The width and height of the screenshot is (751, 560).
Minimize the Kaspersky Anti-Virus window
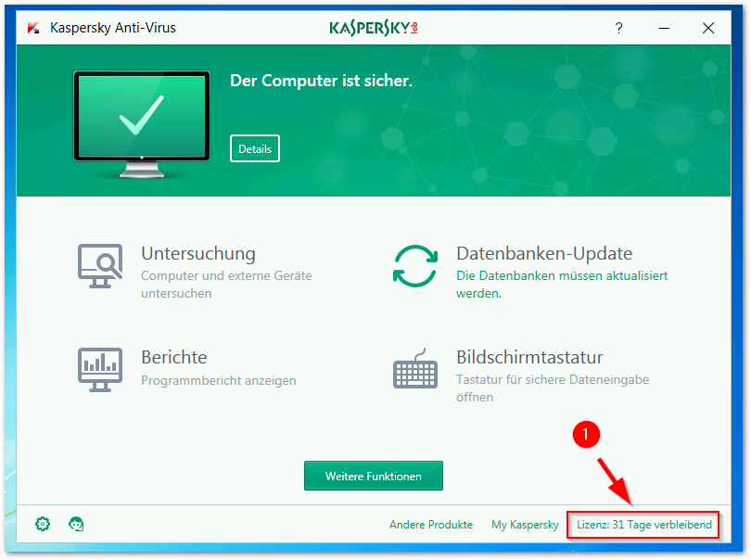(x=664, y=28)
